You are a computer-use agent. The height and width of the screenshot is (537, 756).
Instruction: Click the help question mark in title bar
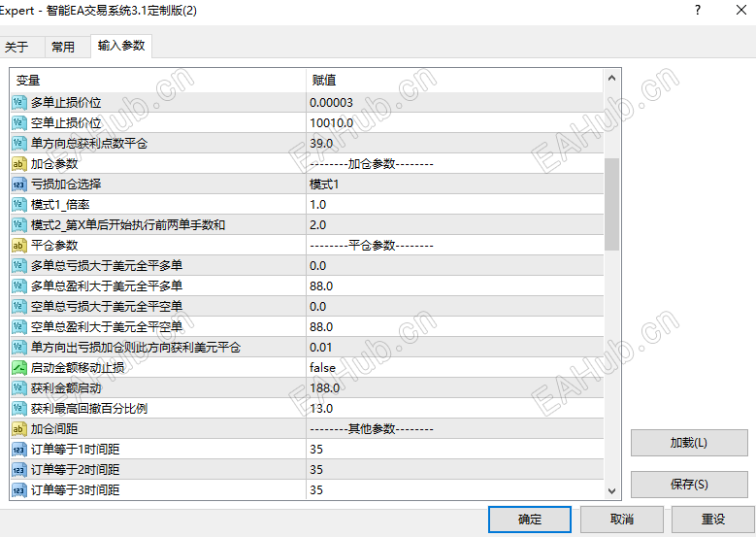coord(698,10)
